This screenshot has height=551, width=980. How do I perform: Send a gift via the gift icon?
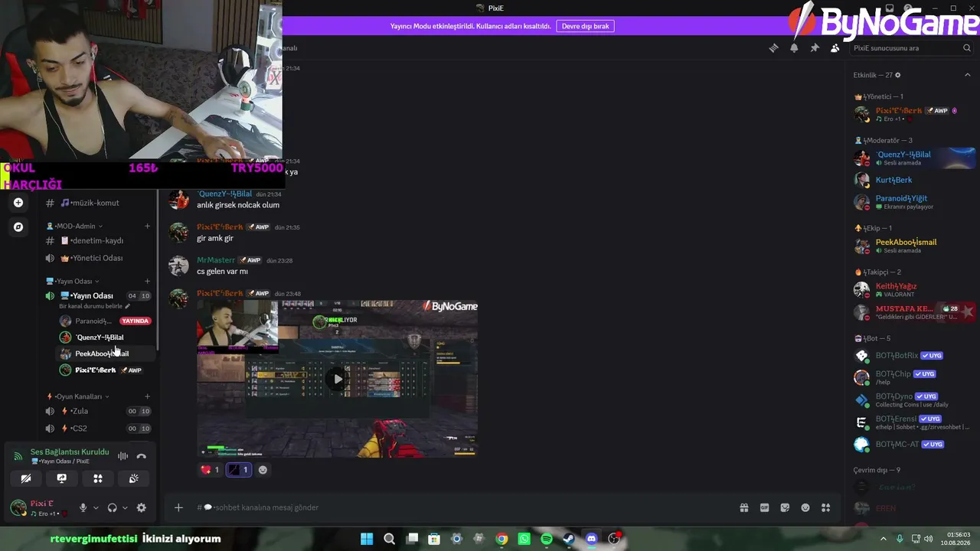point(743,507)
